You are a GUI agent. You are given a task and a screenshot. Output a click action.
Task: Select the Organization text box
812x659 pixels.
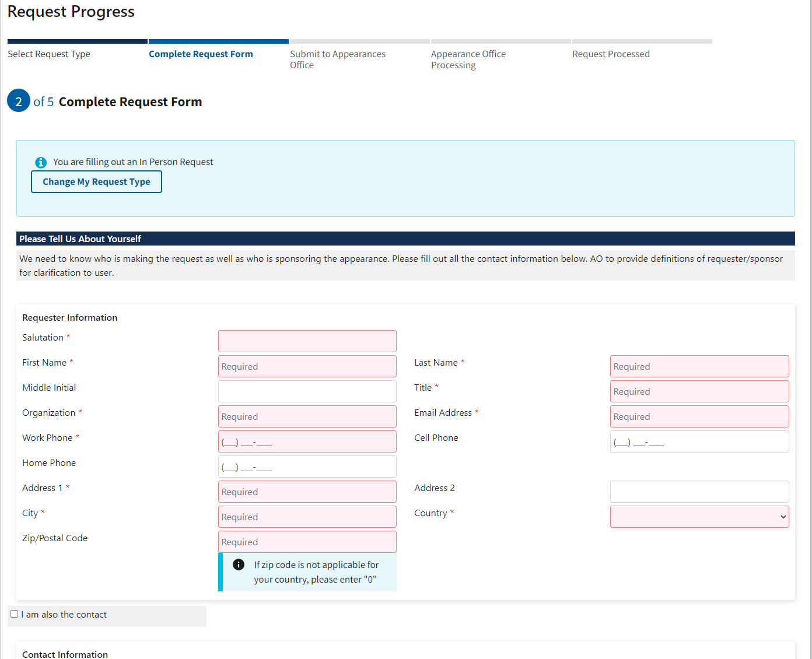307,416
